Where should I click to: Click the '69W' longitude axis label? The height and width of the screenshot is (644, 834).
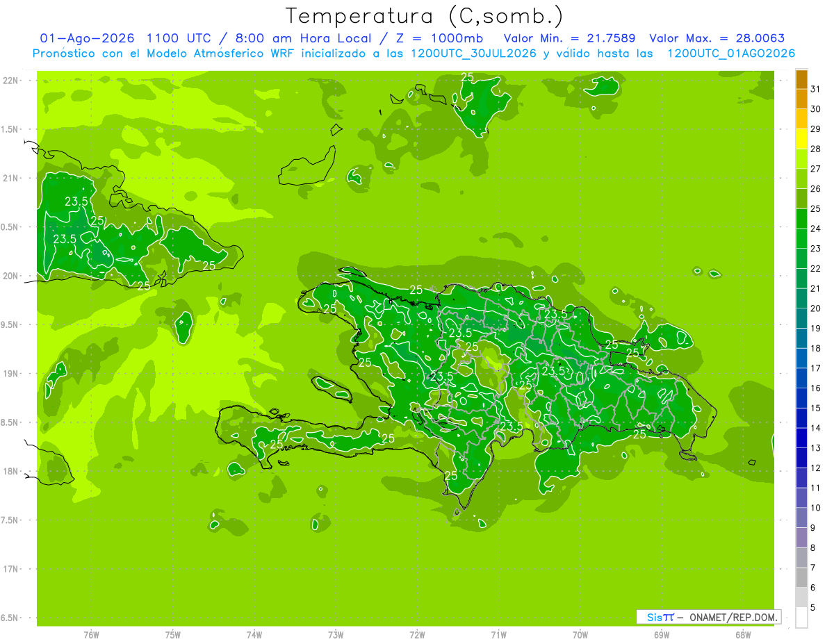(662, 635)
